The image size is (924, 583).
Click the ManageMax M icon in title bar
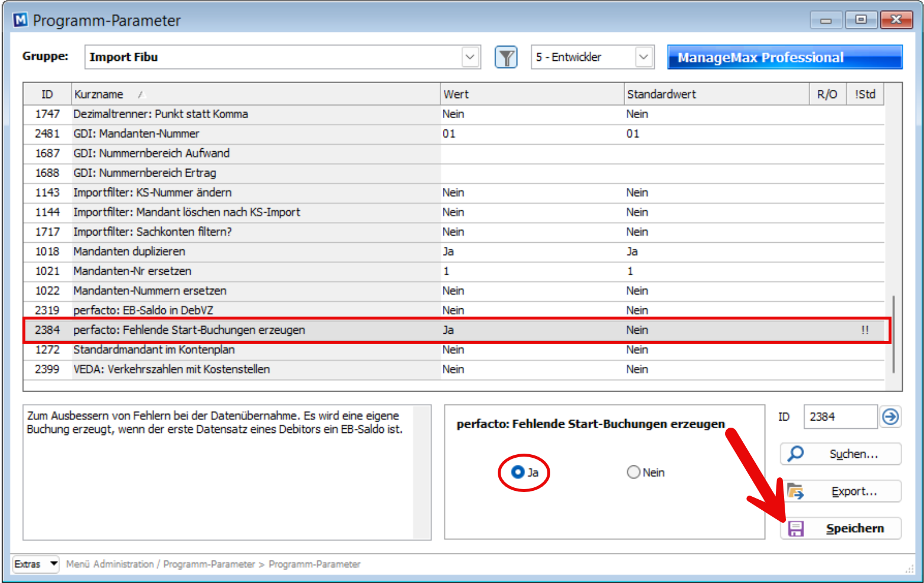pos(21,20)
